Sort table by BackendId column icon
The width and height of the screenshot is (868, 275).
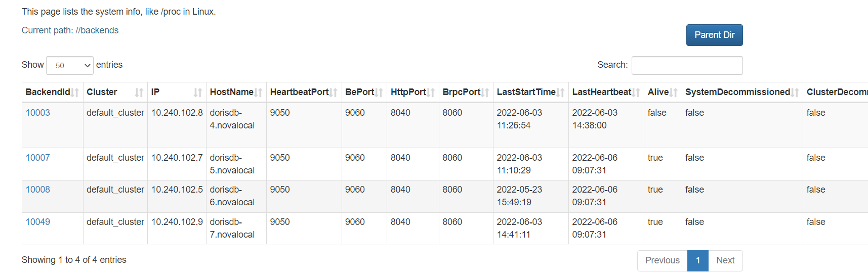(x=75, y=93)
